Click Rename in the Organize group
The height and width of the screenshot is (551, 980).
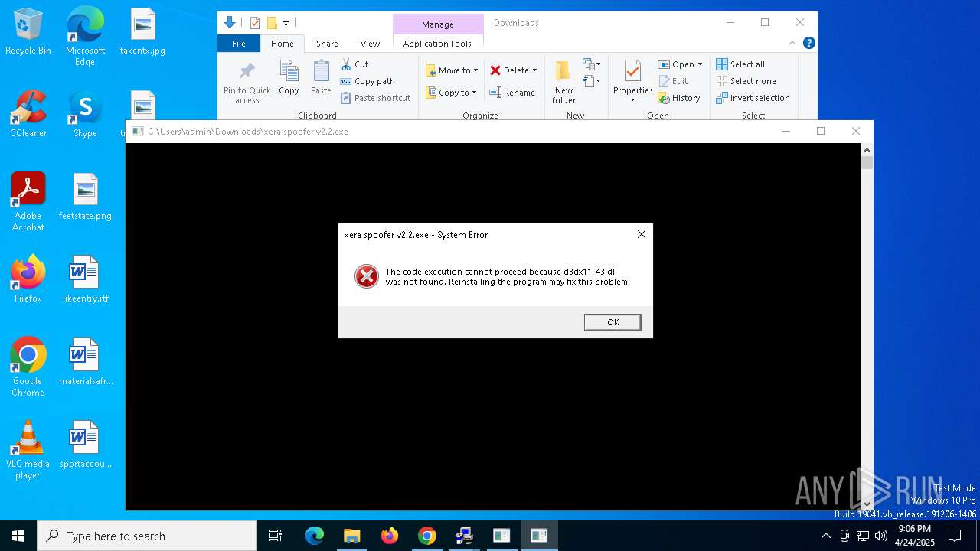[x=512, y=93]
